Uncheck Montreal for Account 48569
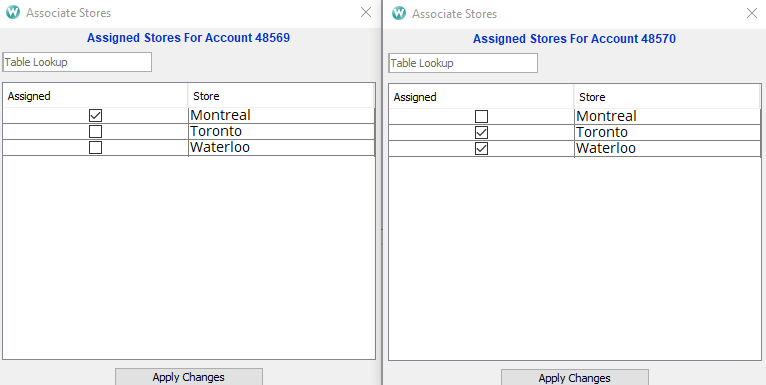766x385 pixels. (x=95, y=116)
